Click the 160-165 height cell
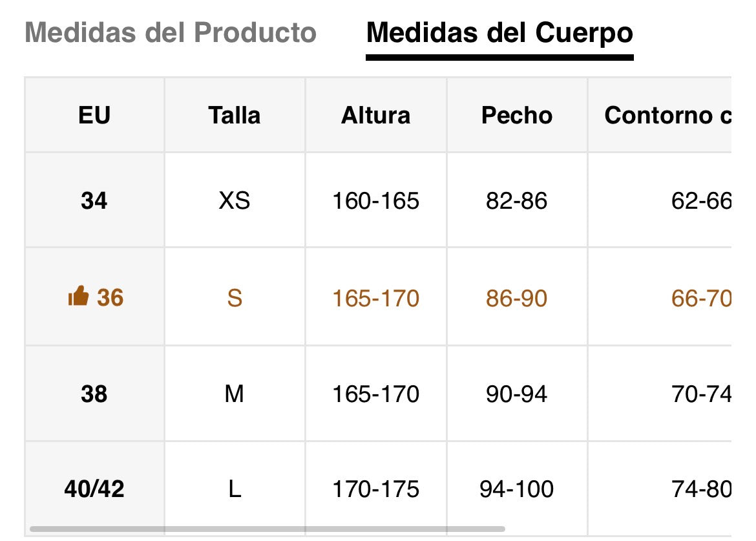Screen dimensions: 756x541 [375, 201]
